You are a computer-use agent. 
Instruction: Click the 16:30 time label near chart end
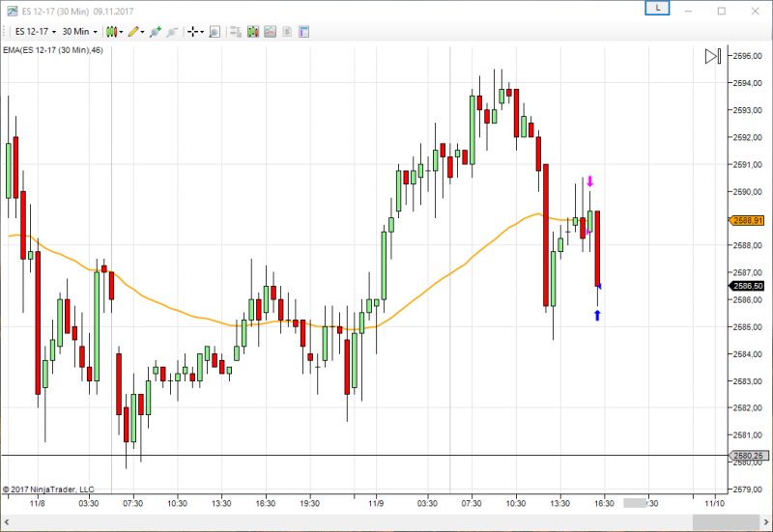[604, 503]
